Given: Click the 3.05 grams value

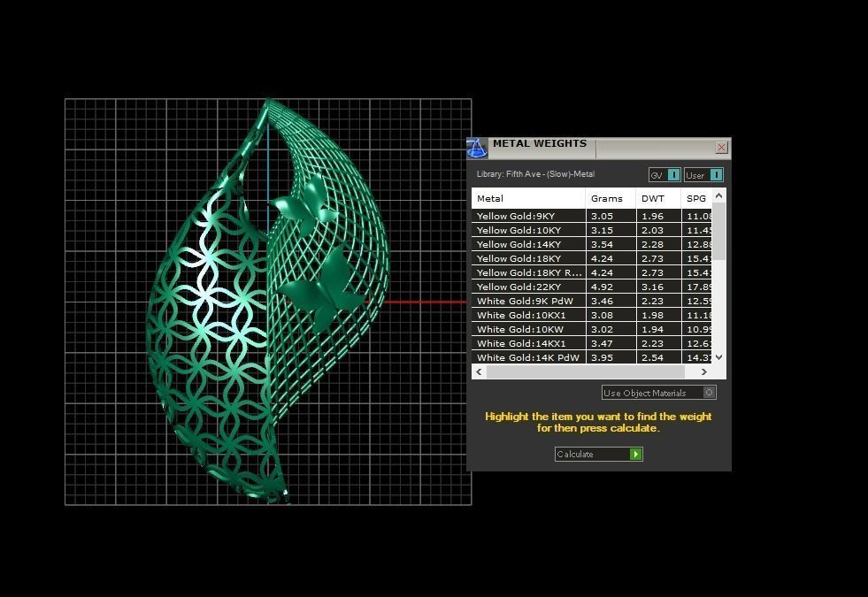Looking at the screenshot, I should tap(602, 217).
